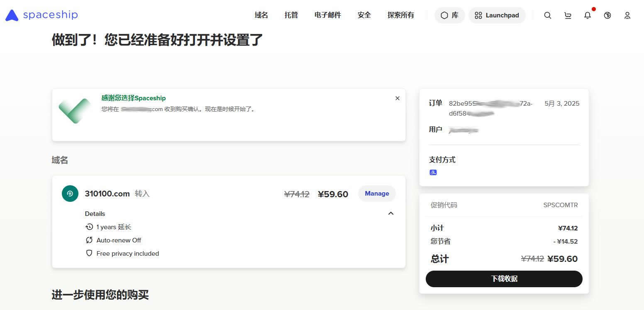Viewport: 644px width, 310px height.
Task: Click the search magnifier icon
Action: pyautogui.click(x=548, y=15)
